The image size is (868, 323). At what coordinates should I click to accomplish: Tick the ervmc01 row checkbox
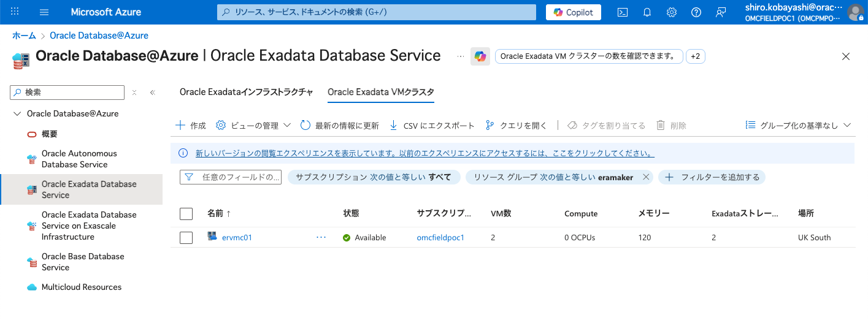tap(186, 237)
